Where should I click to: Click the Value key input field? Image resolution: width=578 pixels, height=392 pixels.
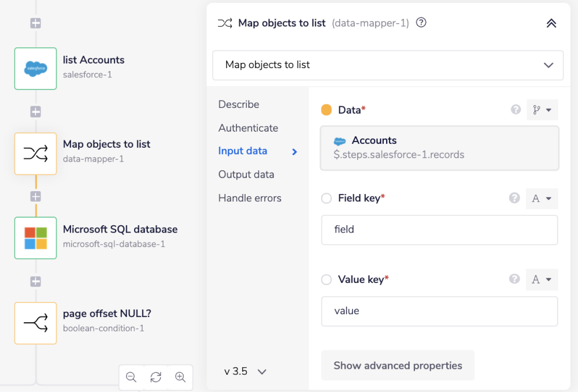[439, 311]
